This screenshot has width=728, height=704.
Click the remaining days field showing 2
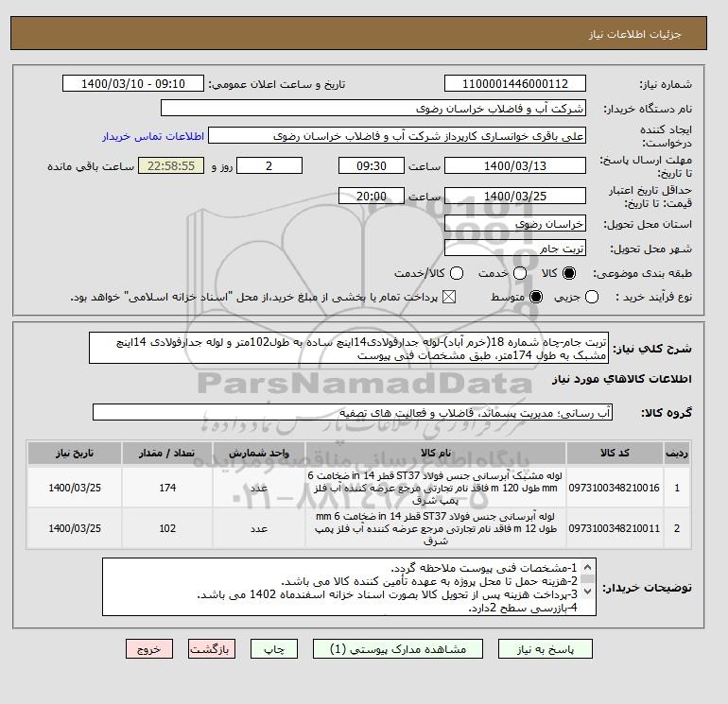pos(269,165)
